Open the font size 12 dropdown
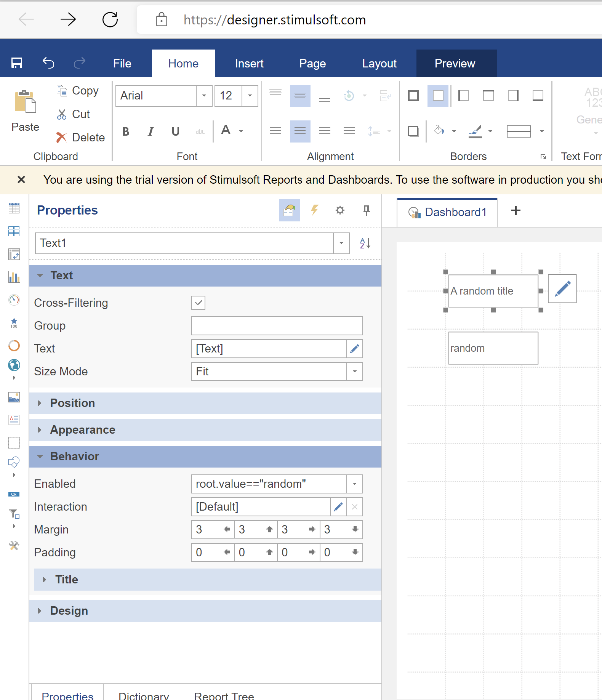Viewport: 602px width, 700px height. [250, 96]
